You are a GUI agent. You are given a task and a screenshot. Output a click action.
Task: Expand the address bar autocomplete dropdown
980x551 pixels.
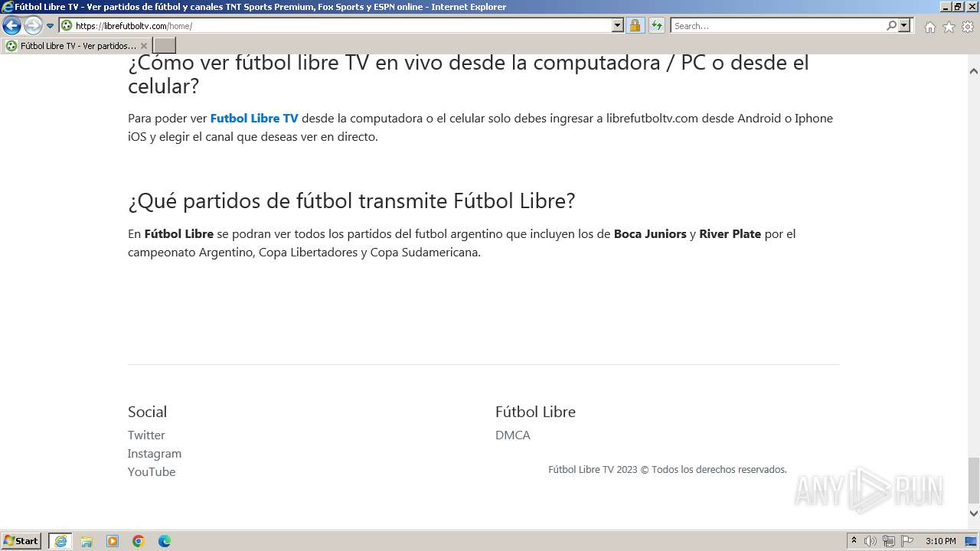coord(618,26)
